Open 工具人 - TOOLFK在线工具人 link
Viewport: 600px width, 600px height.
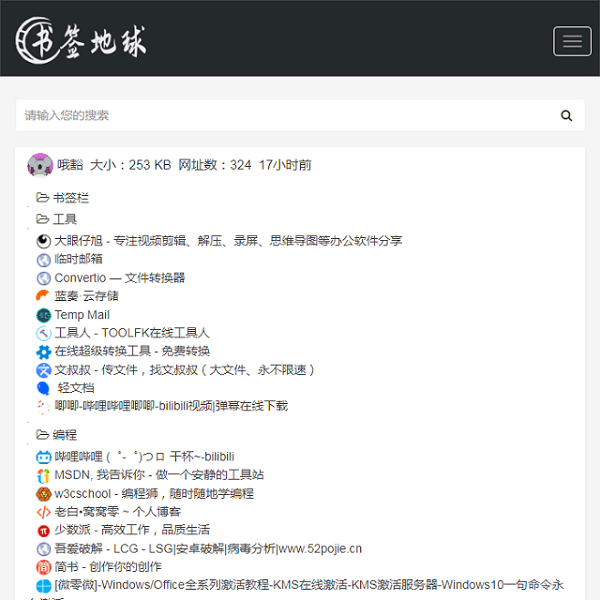[132, 333]
